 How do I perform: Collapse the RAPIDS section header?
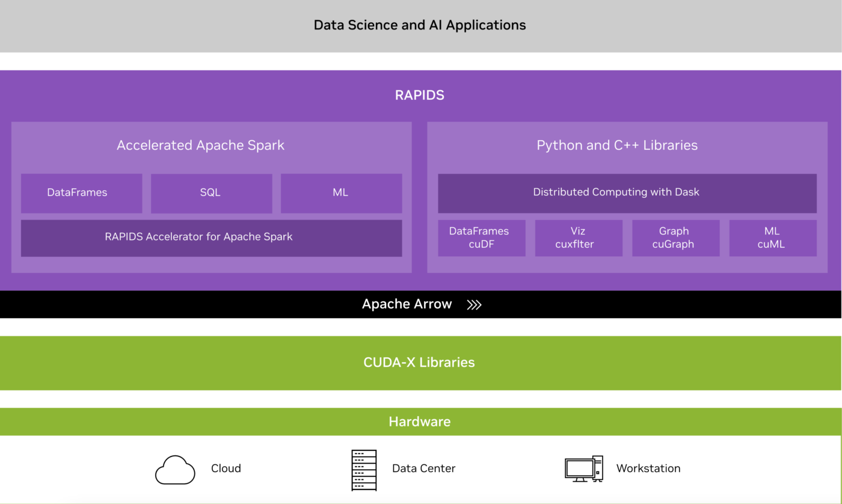(419, 94)
